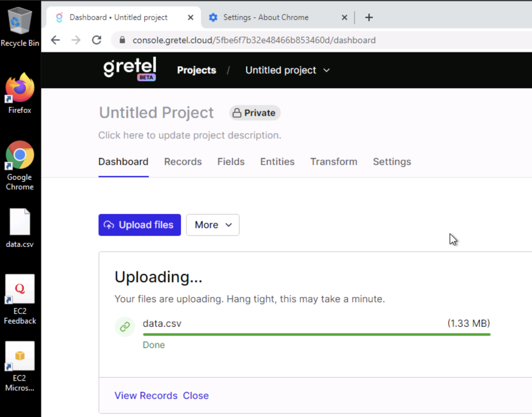
Task: Reload the current page
Action: click(96, 40)
